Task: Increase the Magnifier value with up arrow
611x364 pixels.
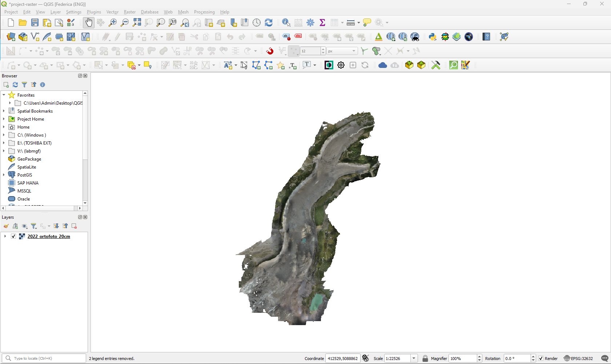Action: [x=479, y=356]
